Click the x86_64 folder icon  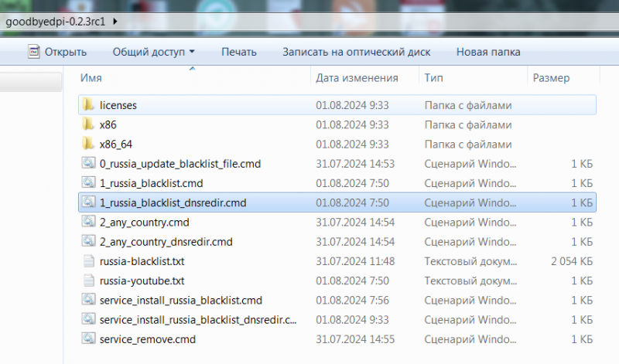(x=88, y=144)
